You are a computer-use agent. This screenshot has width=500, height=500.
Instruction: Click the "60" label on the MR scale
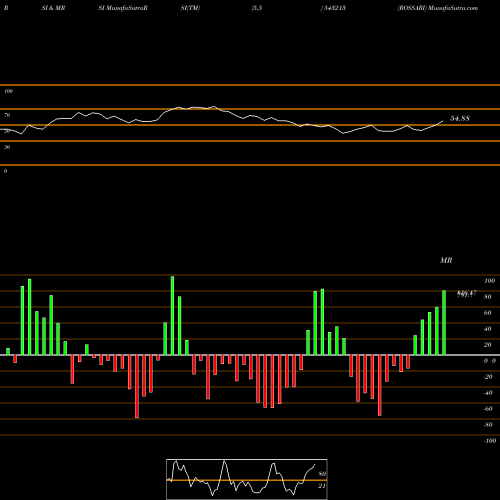[x=488, y=313]
